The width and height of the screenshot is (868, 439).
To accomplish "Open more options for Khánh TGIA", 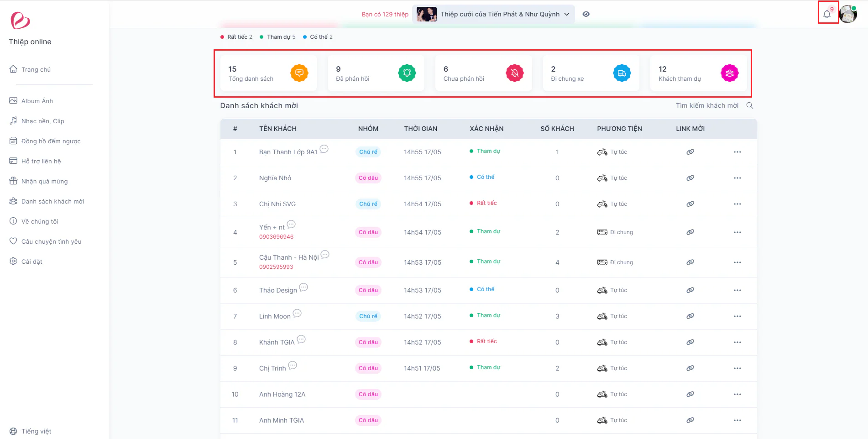I will click(737, 342).
